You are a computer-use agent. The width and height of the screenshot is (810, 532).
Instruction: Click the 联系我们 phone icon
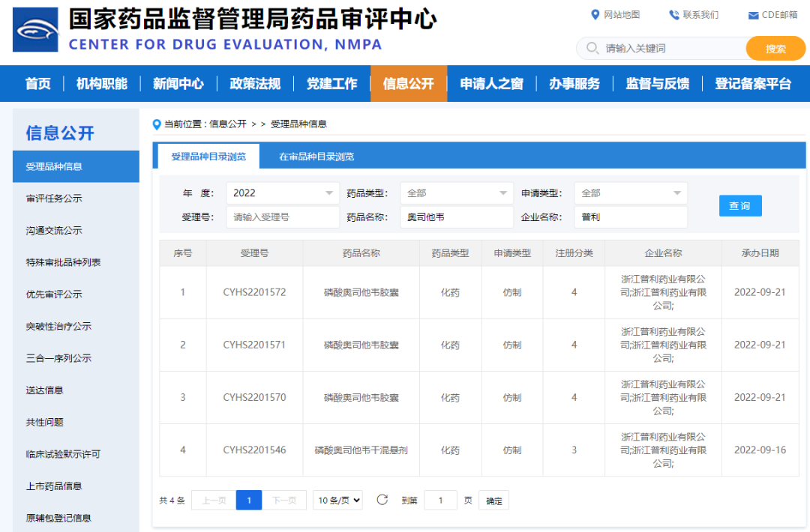tap(673, 13)
